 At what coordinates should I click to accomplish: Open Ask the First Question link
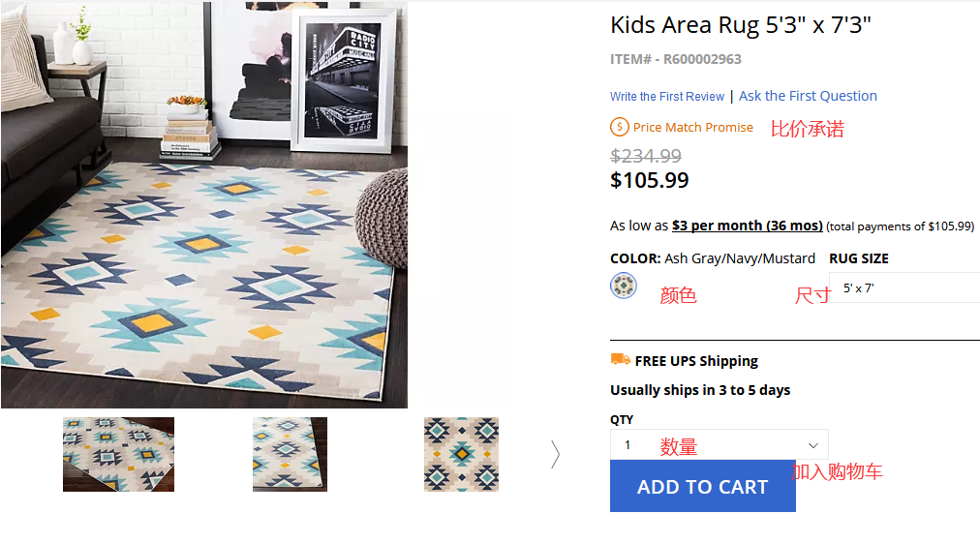pos(808,96)
